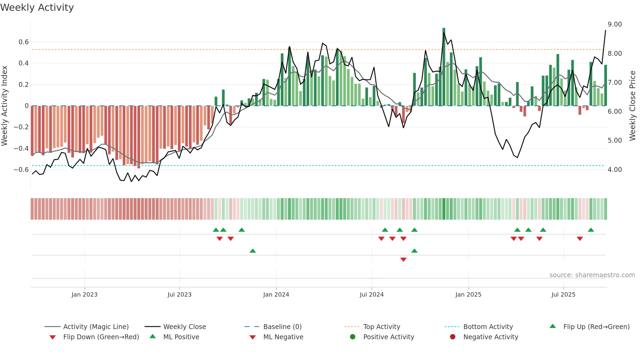Click the −0.4 tick on left axis
The image size is (644, 362).
pos(21,148)
